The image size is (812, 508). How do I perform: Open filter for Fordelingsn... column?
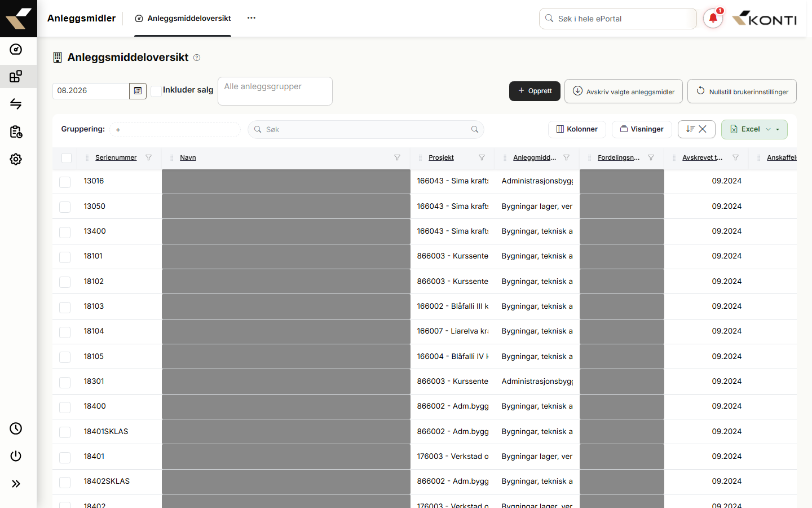click(651, 157)
